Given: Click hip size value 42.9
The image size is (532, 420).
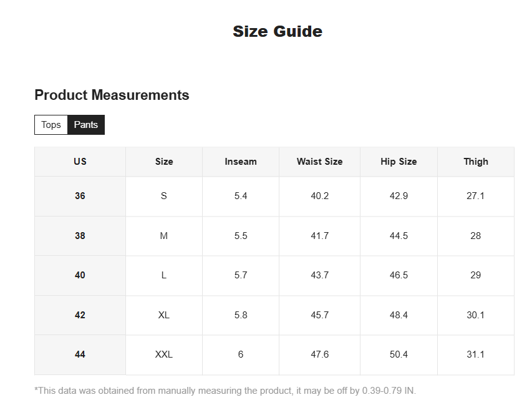Looking at the screenshot, I should [x=399, y=196].
